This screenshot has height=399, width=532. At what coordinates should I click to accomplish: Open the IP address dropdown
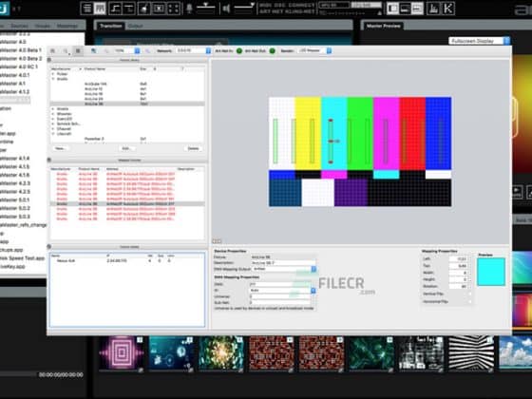point(283,291)
